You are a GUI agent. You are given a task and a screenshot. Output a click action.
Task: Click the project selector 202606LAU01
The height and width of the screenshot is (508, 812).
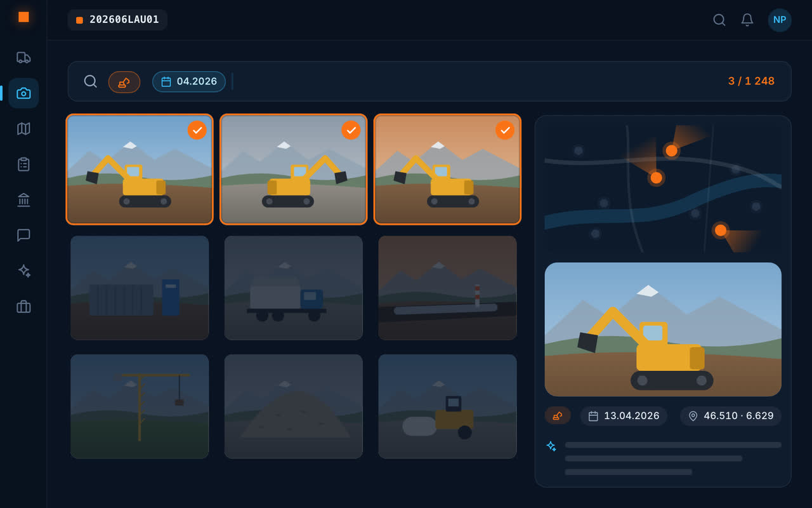coord(117,20)
